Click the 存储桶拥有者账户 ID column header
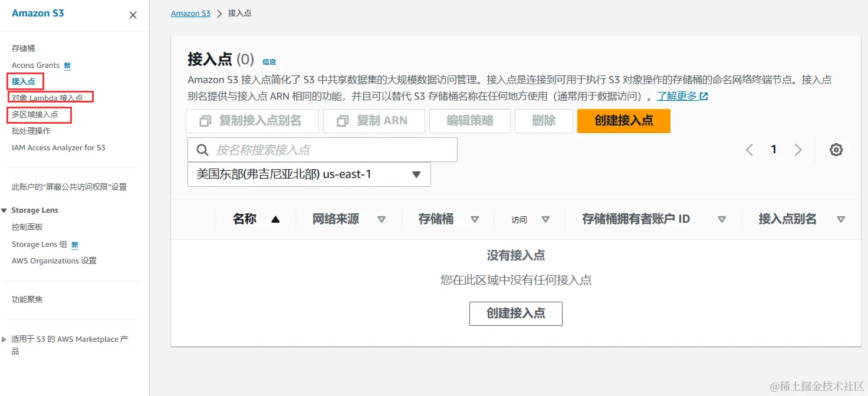The width and height of the screenshot is (868, 396). pos(636,219)
